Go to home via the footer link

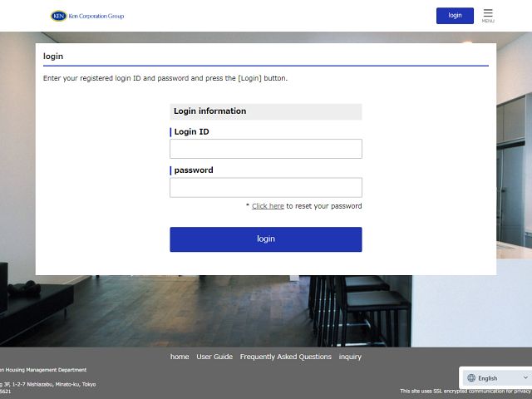tap(180, 357)
